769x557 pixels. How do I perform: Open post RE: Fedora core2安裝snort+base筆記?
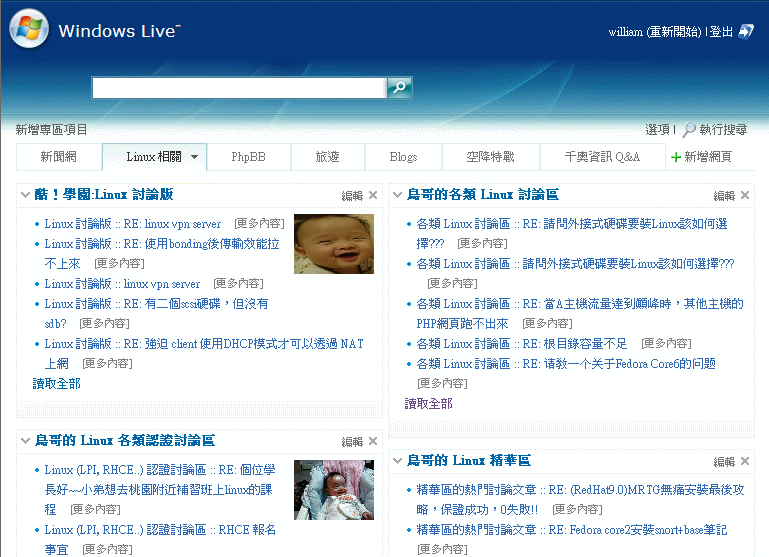[x=571, y=530]
